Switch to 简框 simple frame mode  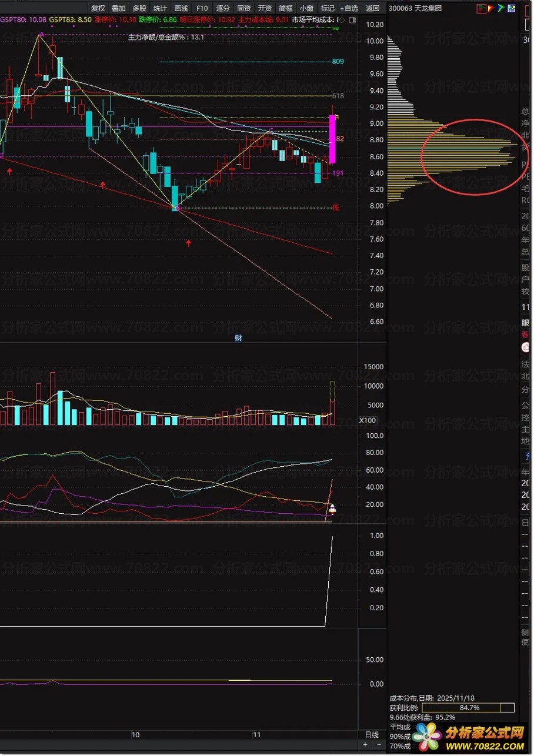point(285,8)
